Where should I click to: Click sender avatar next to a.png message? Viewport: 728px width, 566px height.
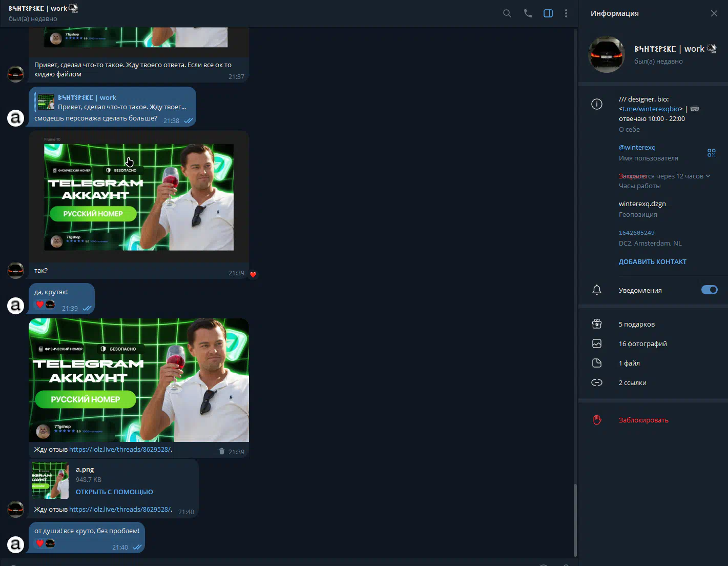click(15, 509)
